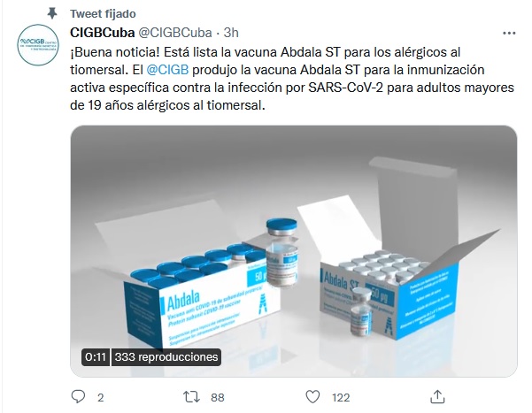This screenshot has height=413, width=532.
Task: Like the tweet with heart icon
Action: [x=312, y=397]
